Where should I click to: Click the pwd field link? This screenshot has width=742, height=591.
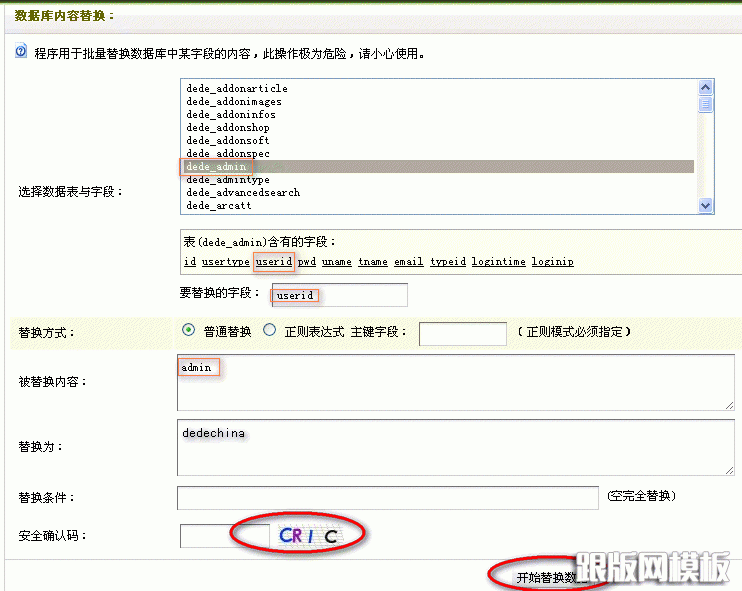click(306, 262)
